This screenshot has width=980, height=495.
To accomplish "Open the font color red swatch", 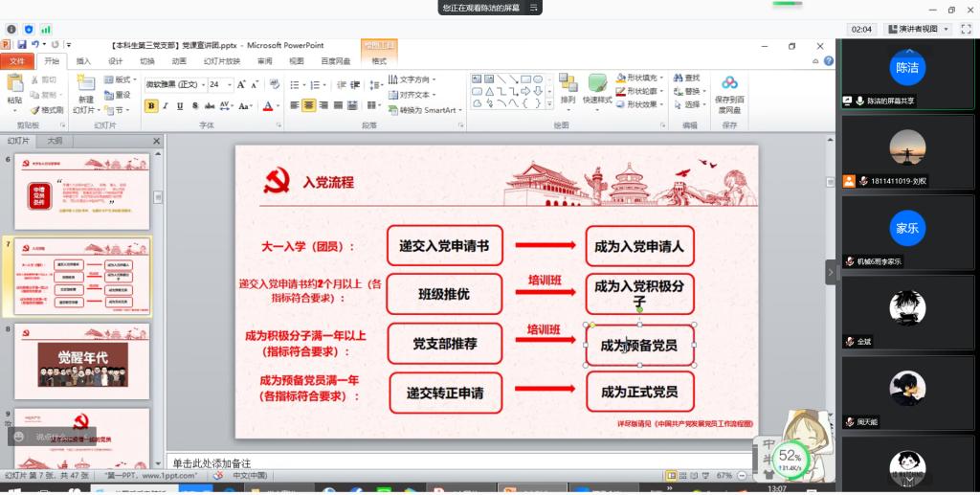I will click(x=269, y=106).
